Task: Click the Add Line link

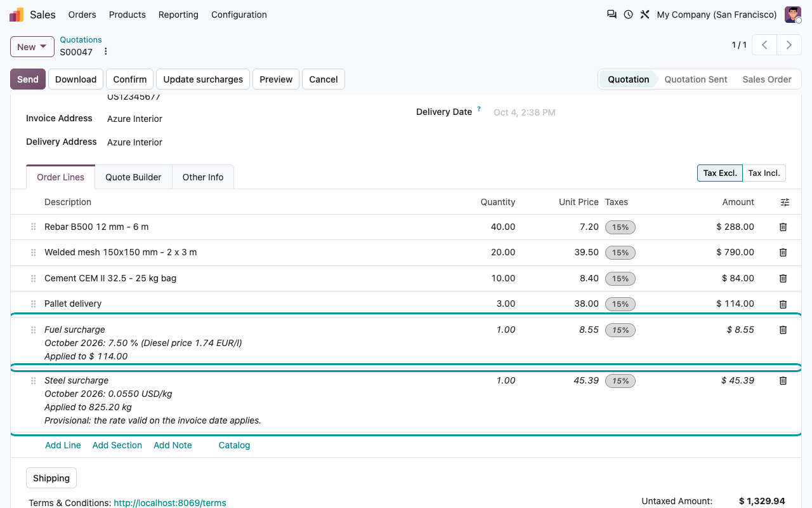Action: coord(63,445)
